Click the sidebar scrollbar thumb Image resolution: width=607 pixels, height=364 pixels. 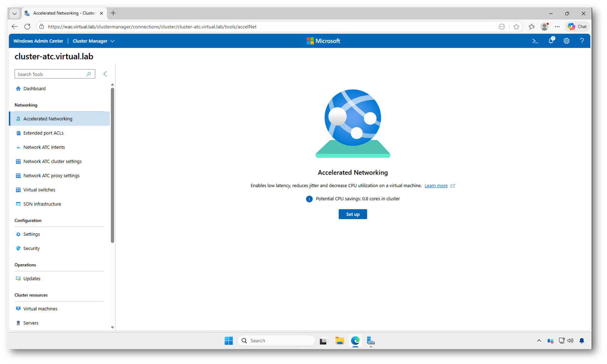112,165
